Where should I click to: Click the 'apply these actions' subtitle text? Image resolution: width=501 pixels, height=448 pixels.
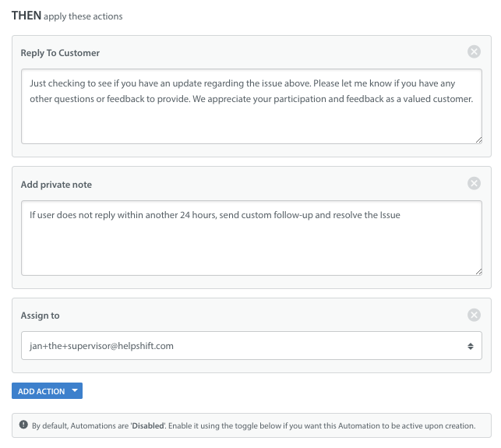83,16
